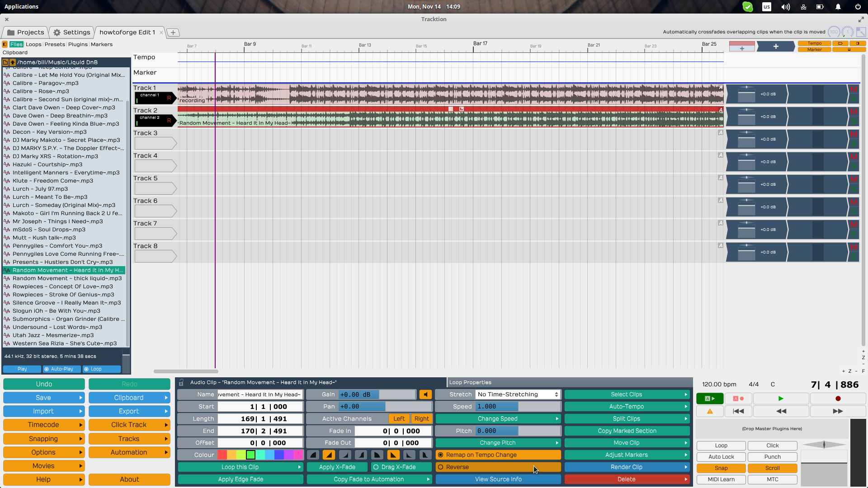Screen dimensions: 868x488
Task: Disable the Snap toggle button
Action: click(721, 468)
